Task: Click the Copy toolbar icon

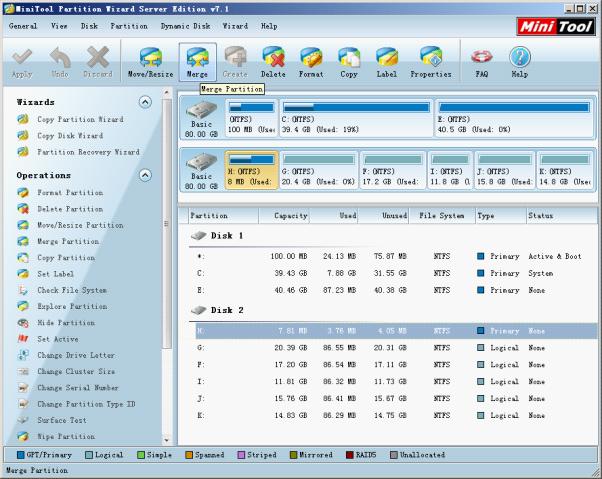Action: click(349, 62)
